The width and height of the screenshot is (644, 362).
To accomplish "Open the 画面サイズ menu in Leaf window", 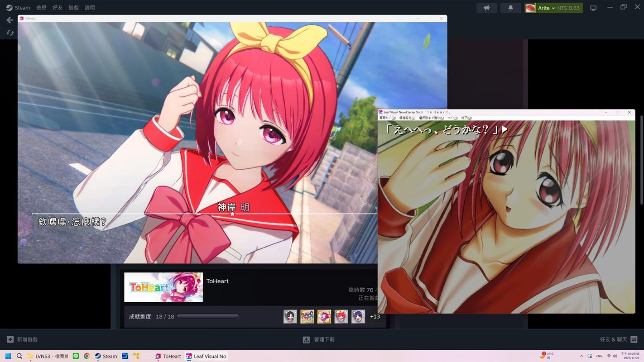I will tap(387, 118).
